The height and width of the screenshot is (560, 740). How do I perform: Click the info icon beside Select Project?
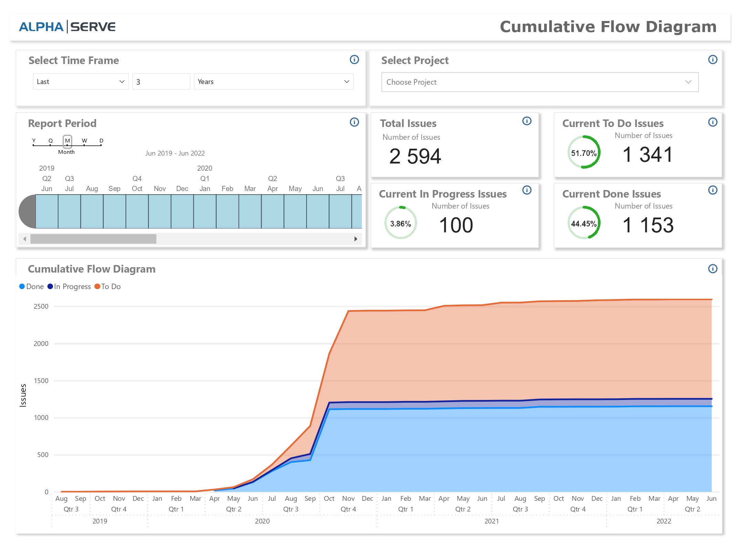[x=713, y=60]
